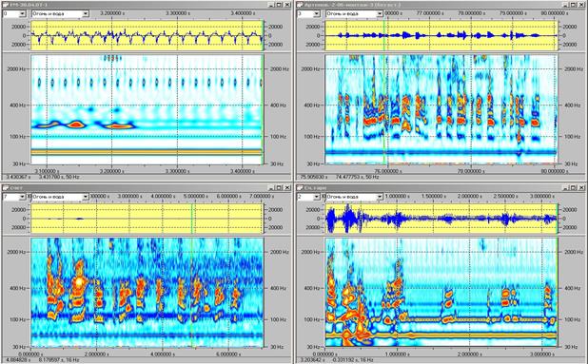Screen dimensions: 588x364
Task: Click the '7.000000 s' time label
Action: click(261, 196)
